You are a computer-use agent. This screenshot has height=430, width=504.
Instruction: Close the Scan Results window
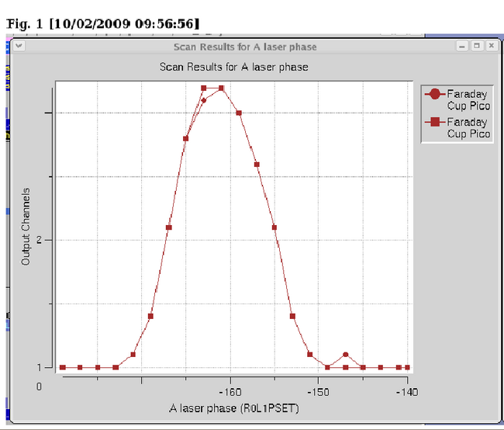pos(492,46)
